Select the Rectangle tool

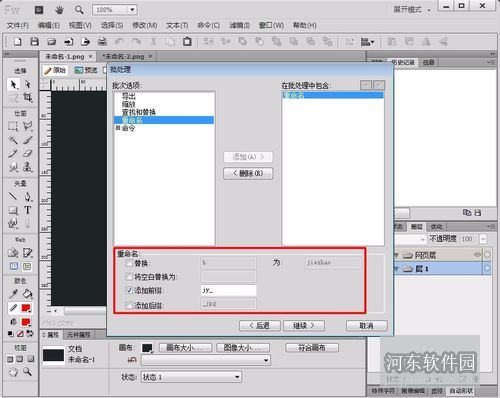(13, 210)
